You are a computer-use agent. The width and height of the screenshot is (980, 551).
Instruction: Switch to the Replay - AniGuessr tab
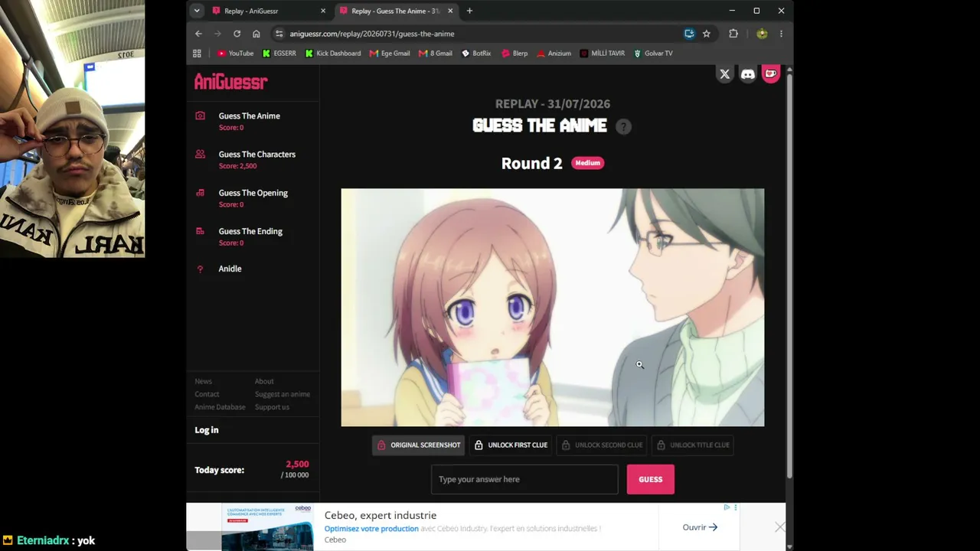click(268, 11)
